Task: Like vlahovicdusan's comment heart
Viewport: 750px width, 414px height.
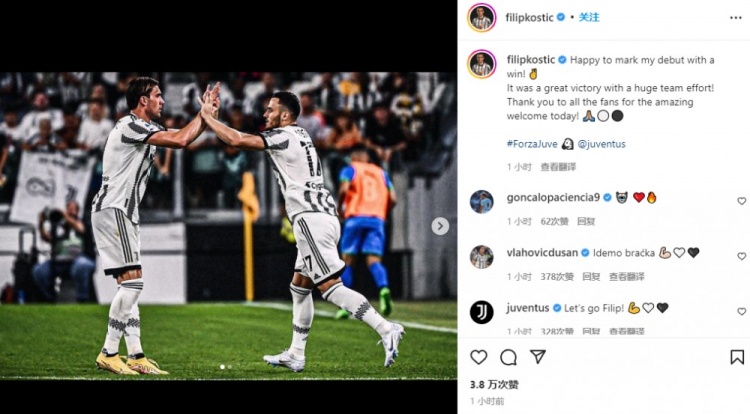Action: 741,256
